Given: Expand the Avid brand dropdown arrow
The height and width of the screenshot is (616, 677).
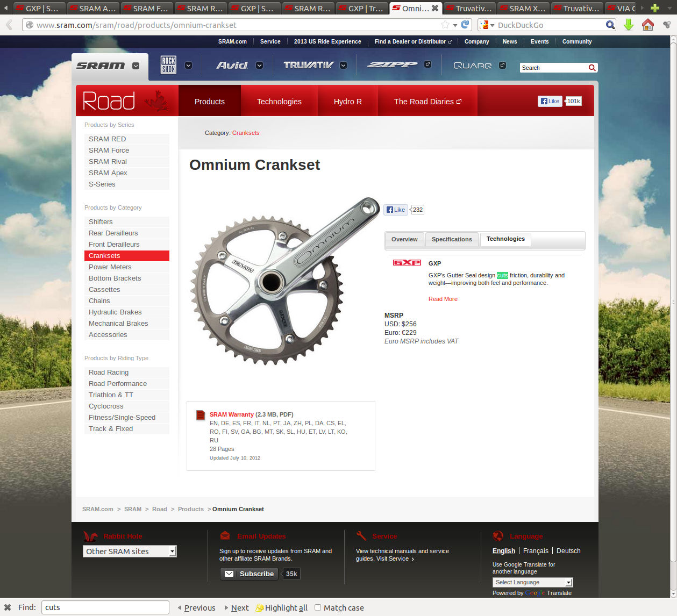Looking at the screenshot, I should point(259,65).
